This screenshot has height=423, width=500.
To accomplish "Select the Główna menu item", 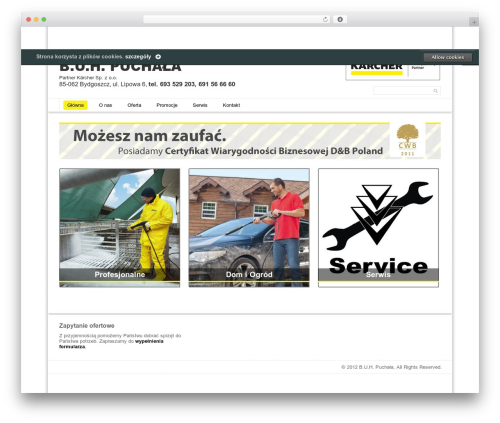I will click(75, 105).
